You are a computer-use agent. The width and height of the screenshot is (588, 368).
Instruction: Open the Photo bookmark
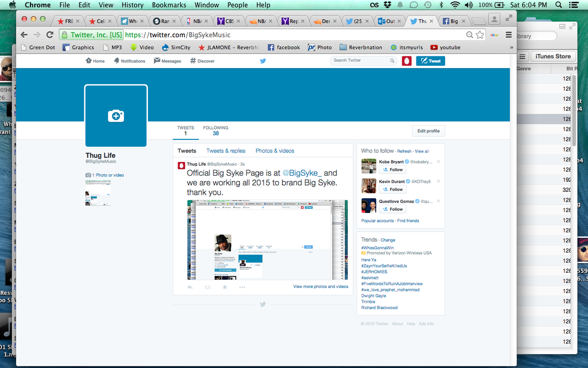(x=320, y=48)
